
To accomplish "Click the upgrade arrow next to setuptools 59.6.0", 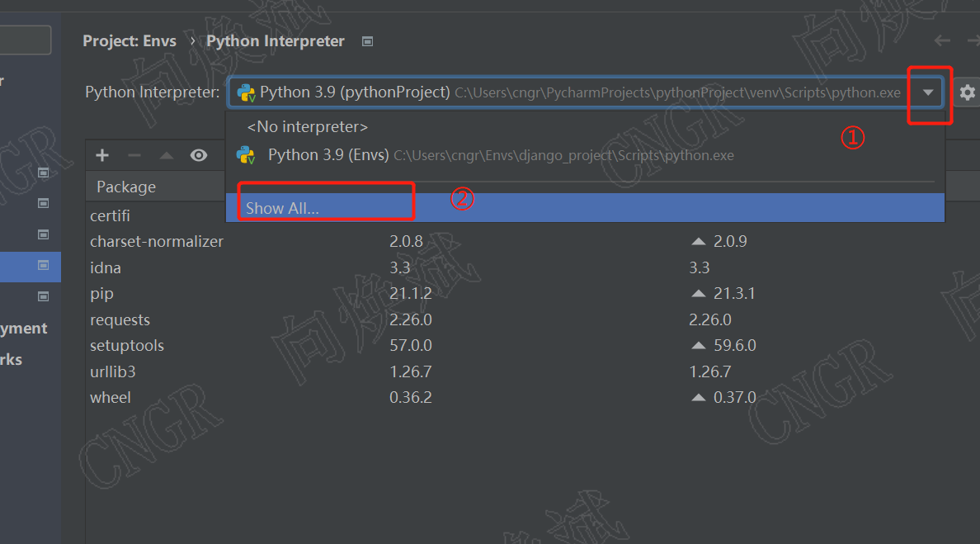I will click(x=699, y=345).
